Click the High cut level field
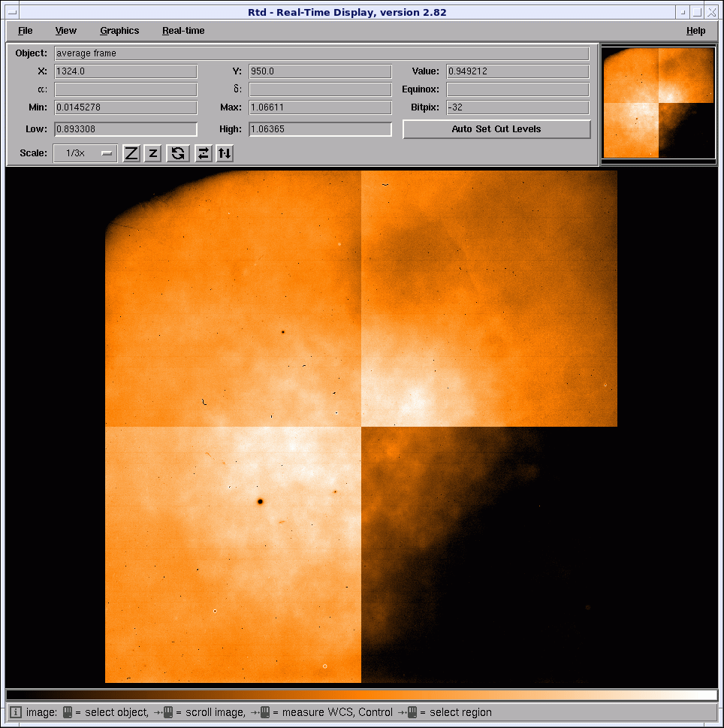The image size is (724, 728). pos(320,129)
